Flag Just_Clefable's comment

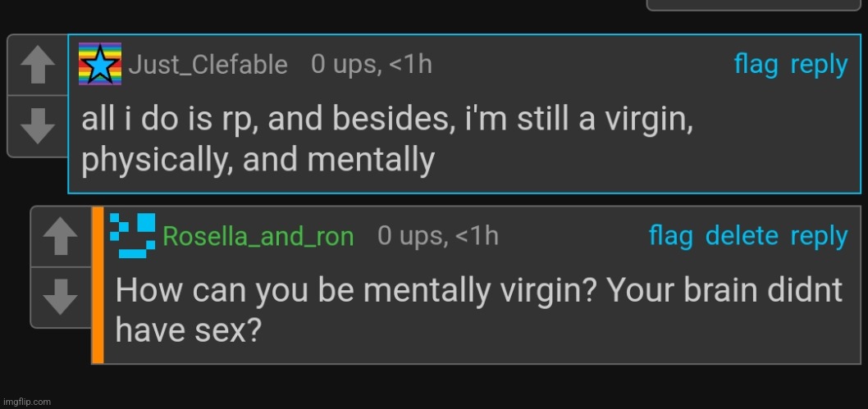(x=756, y=65)
